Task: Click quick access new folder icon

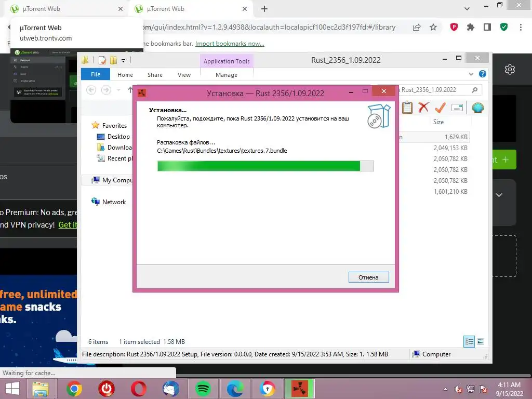Action: pos(113,60)
